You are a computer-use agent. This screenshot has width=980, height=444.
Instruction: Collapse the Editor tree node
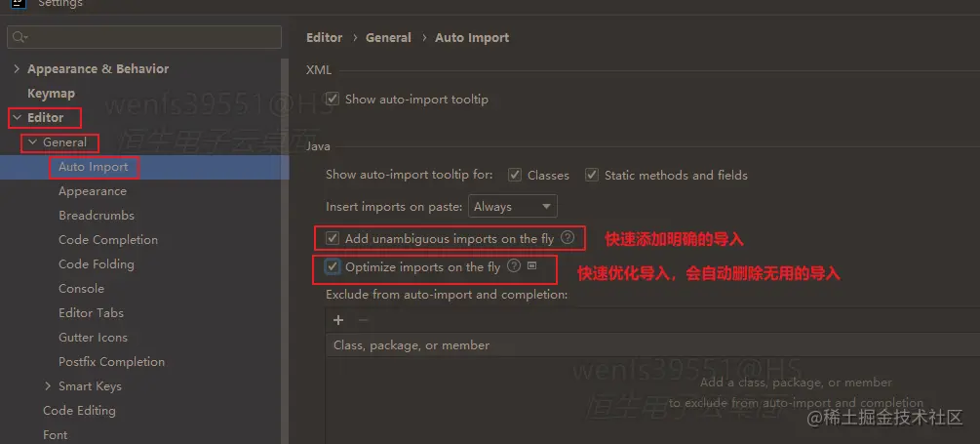point(17,117)
